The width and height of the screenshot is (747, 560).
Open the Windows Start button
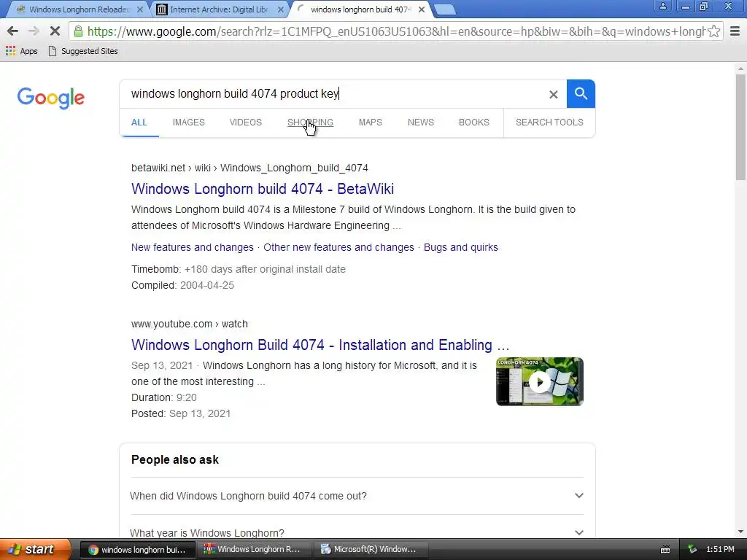click(x=35, y=550)
